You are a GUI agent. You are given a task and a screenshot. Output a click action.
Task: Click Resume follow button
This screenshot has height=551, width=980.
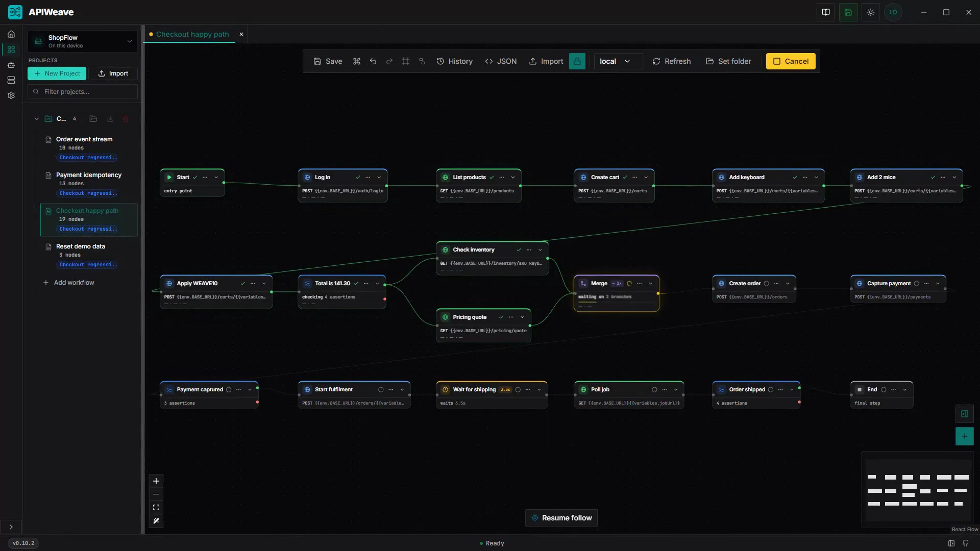point(561,518)
